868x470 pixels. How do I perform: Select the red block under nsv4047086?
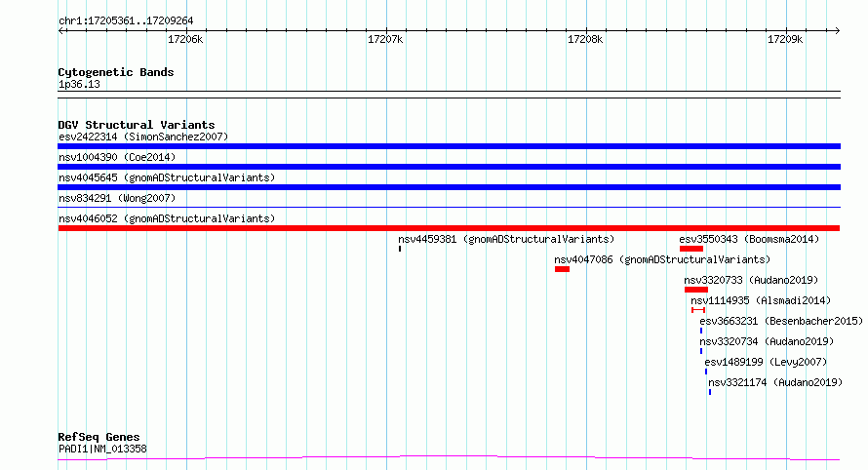[x=562, y=269]
